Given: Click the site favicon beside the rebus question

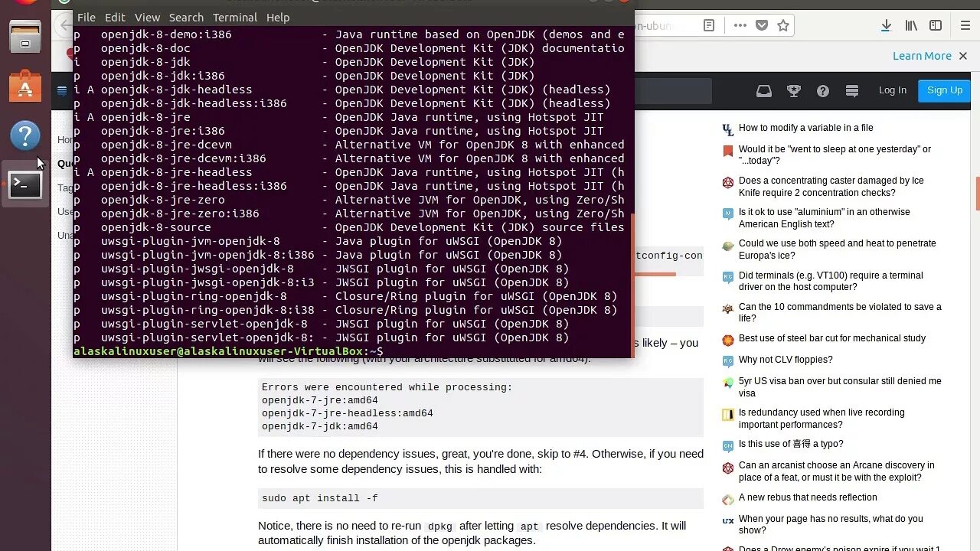Looking at the screenshot, I should [x=728, y=499].
